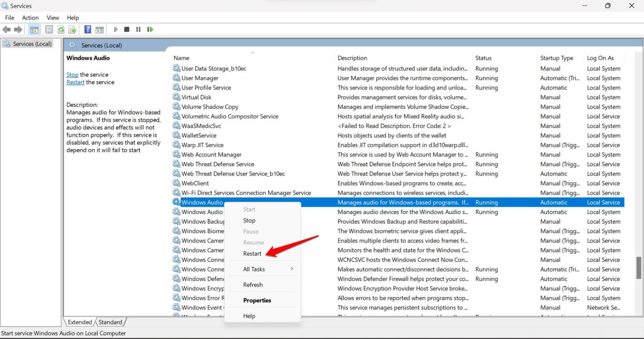Click the Forward navigation arrow icon
This screenshot has height=339, width=644.
(17, 29)
